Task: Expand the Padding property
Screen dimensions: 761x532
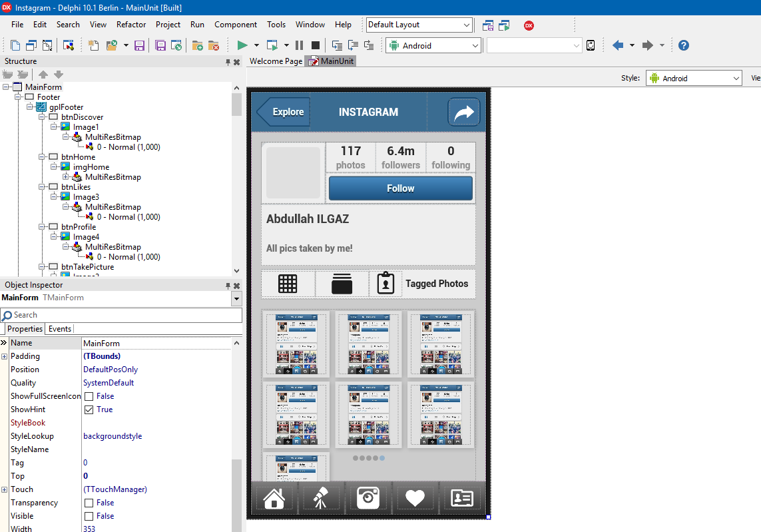Action: 5,357
